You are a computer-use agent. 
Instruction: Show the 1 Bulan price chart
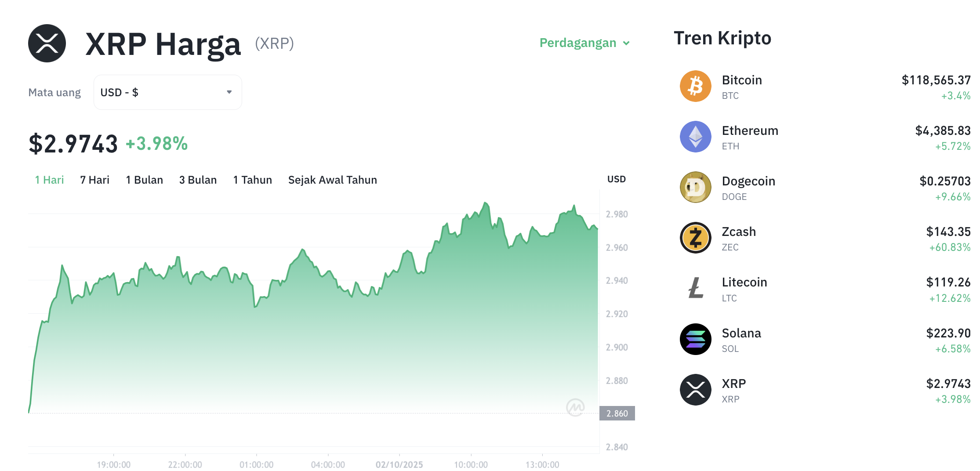coord(144,180)
